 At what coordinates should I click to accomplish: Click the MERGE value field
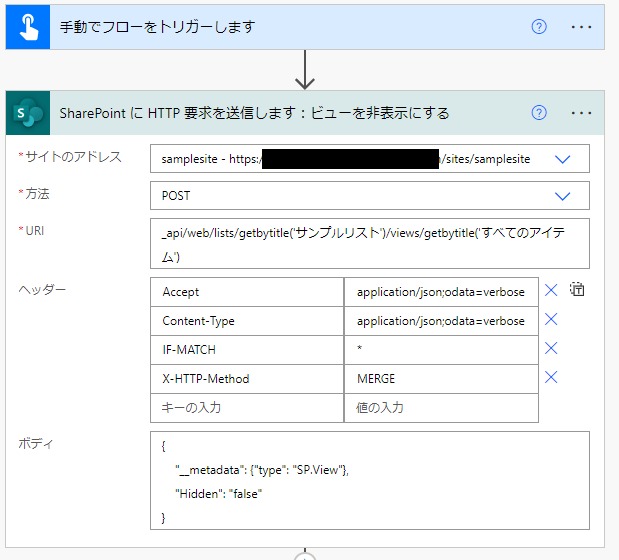click(x=441, y=379)
